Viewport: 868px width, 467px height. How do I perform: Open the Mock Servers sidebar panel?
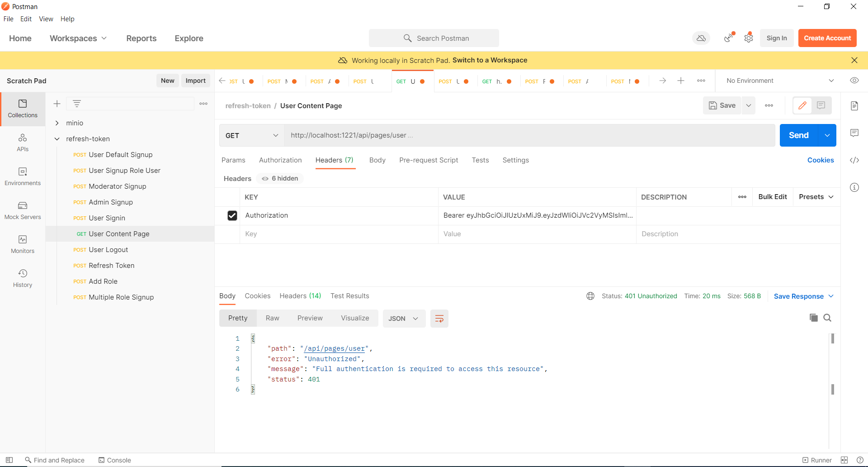coord(23,210)
